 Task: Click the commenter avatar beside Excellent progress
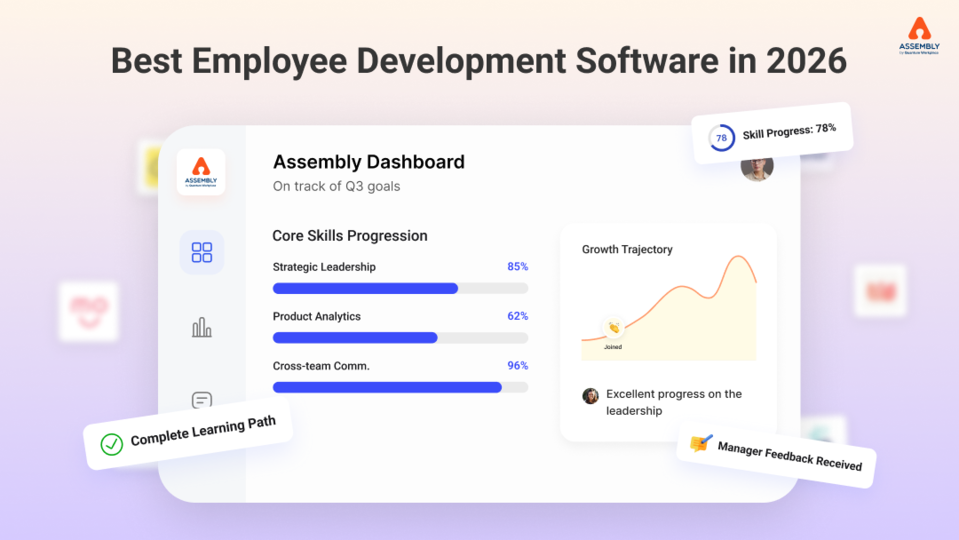pyautogui.click(x=590, y=396)
